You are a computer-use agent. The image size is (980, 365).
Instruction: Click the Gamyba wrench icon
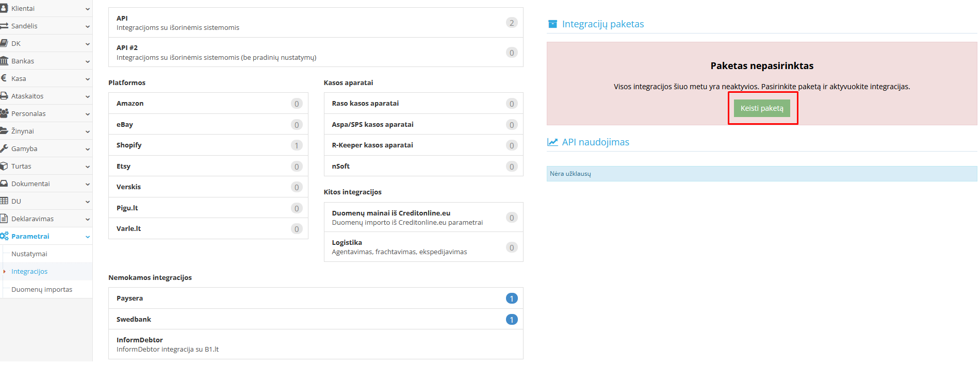click(x=4, y=148)
